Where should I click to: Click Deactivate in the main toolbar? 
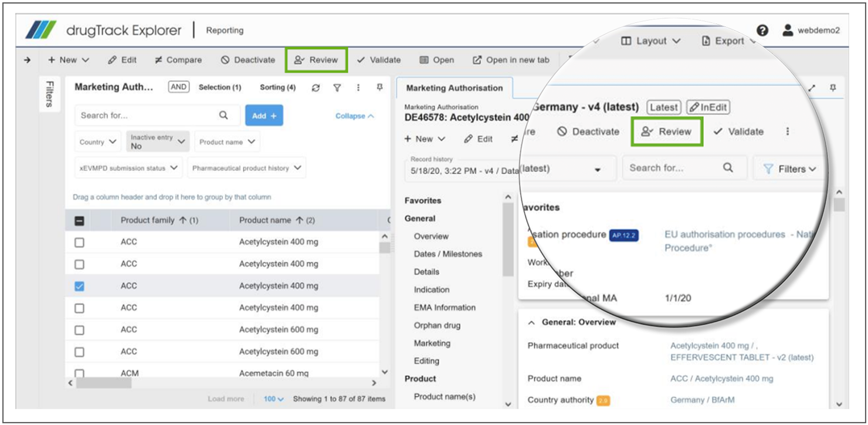pyautogui.click(x=248, y=60)
